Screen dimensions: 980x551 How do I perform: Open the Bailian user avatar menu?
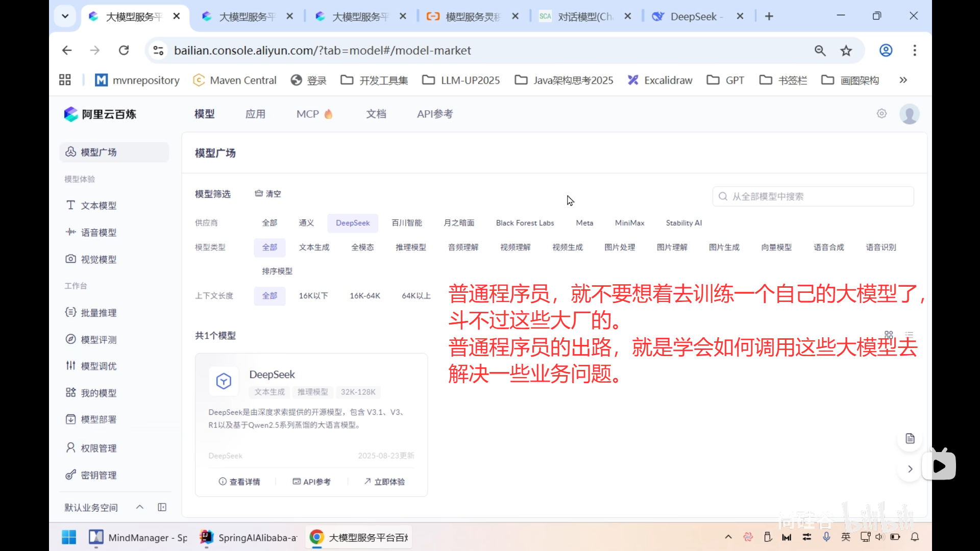910,114
